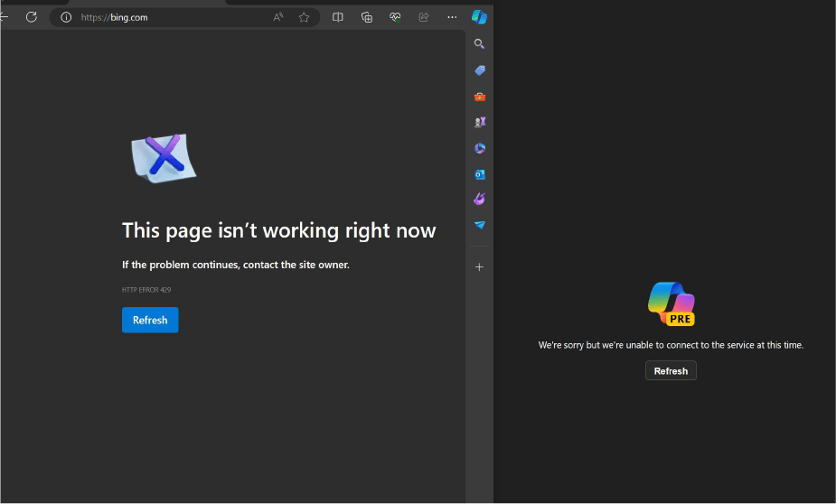The height and width of the screenshot is (504, 836).
Task: Click the Share icon in toolbar
Action: pyautogui.click(x=423, y=17)
